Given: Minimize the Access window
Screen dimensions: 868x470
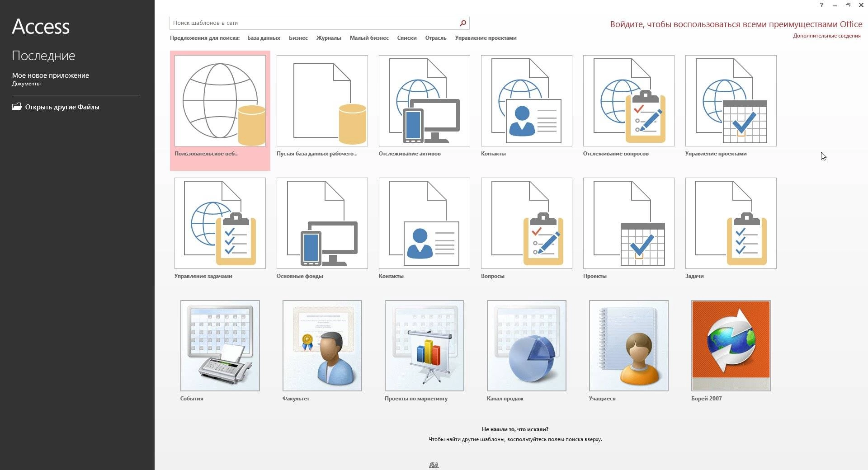Looking at the screenshot, I should pyautogui.click(x=835, y=5).
